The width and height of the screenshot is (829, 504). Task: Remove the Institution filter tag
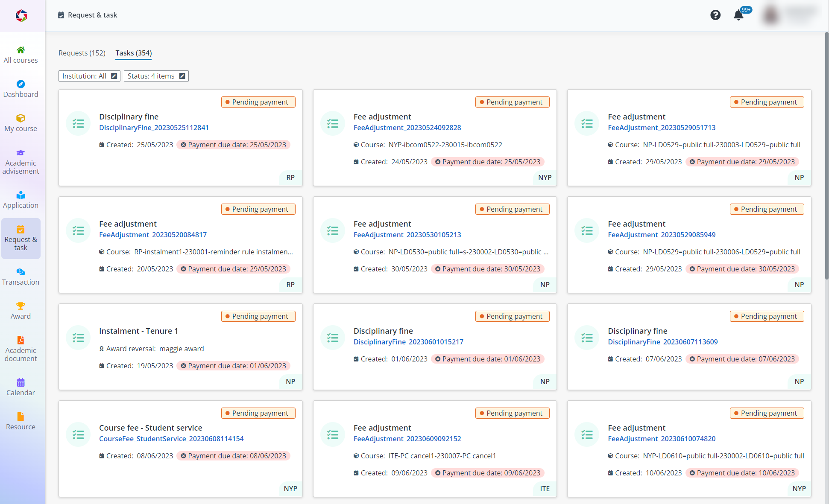(115, 76)
